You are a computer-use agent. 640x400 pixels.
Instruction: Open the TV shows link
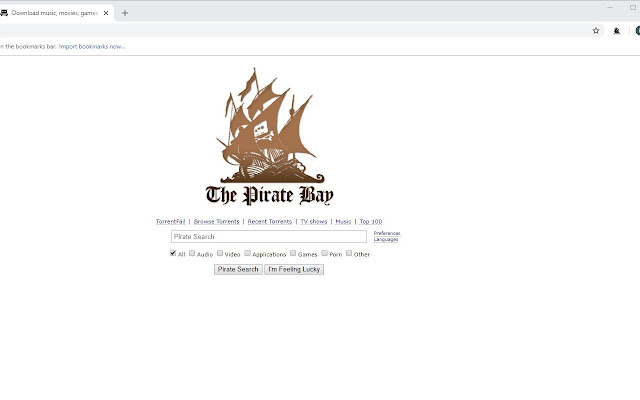pos(313,222)
